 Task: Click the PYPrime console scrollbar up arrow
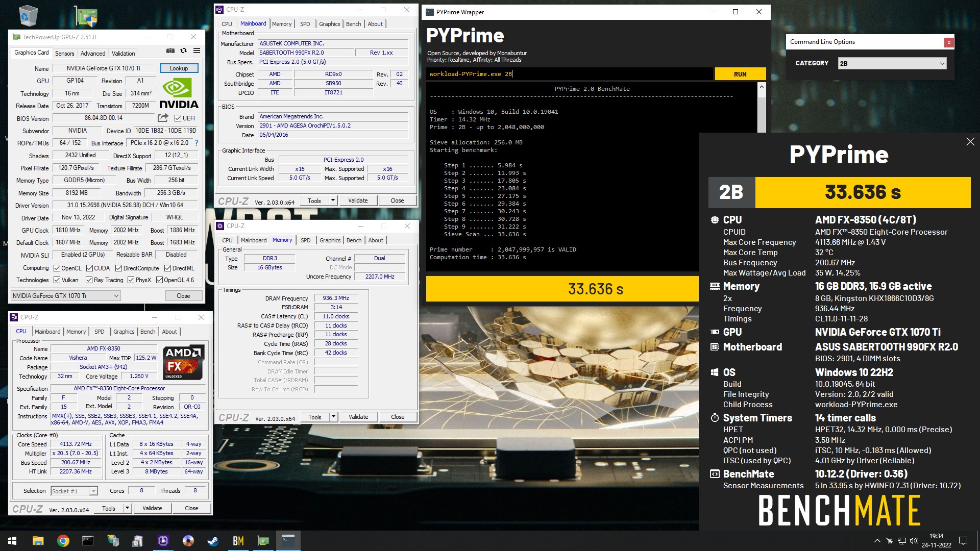pyautogui.click(x=762, y=87)
